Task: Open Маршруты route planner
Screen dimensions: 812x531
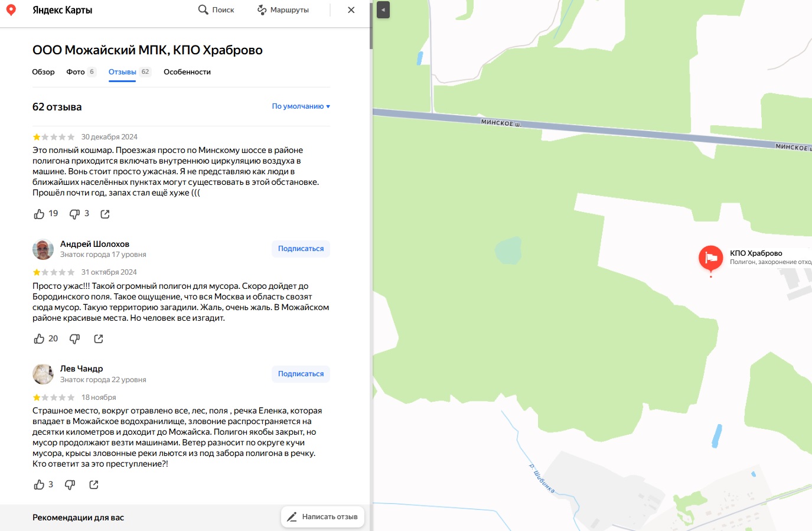Action: tap(283, 10)
